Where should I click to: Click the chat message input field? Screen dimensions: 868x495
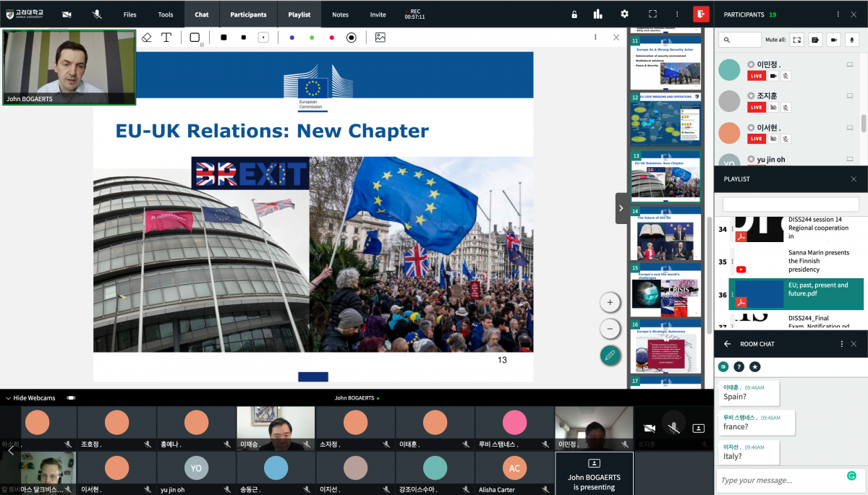[781, 480]
